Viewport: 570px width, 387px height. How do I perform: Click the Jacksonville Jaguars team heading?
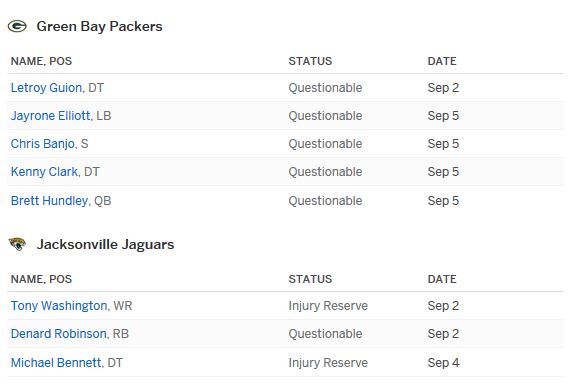point(105,244)
